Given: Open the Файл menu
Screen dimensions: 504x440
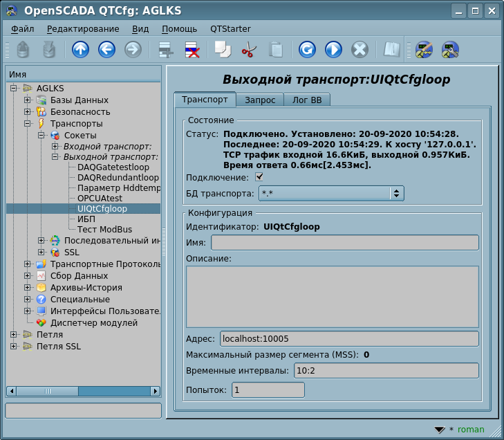Looking at the screenshot, I should pos(23,29).
